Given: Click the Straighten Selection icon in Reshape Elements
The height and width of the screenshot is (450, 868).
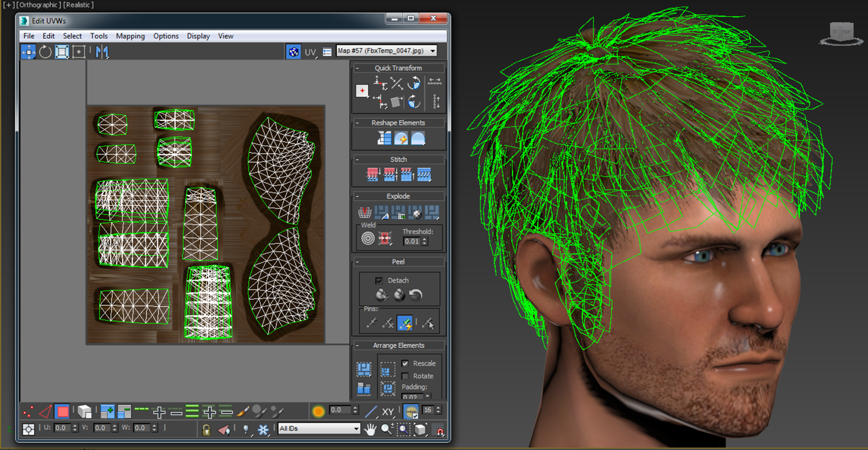Looking at the screenshot, I should tap(384, 138).
